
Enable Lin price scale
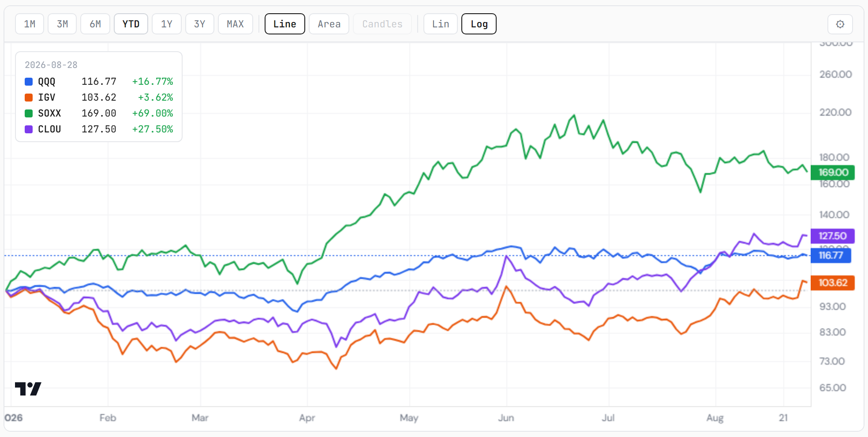(441, 24)
